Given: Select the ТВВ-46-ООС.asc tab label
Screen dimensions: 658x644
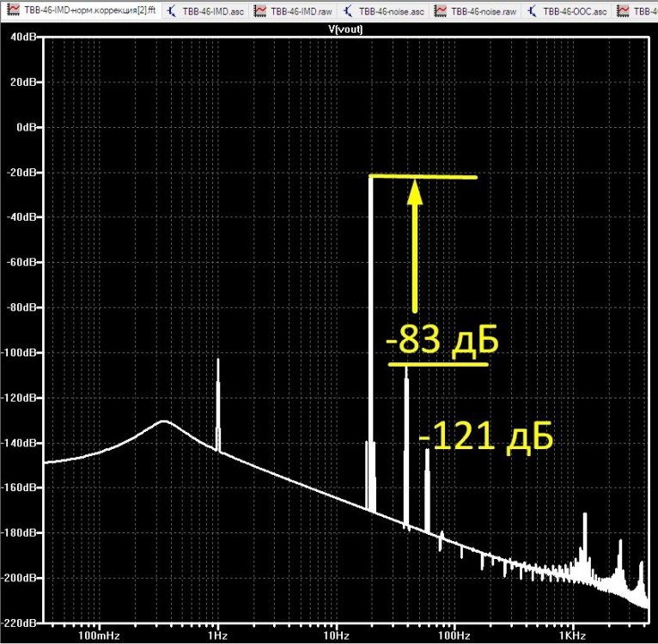Looking at the screenshot, I should pos(575,11).
